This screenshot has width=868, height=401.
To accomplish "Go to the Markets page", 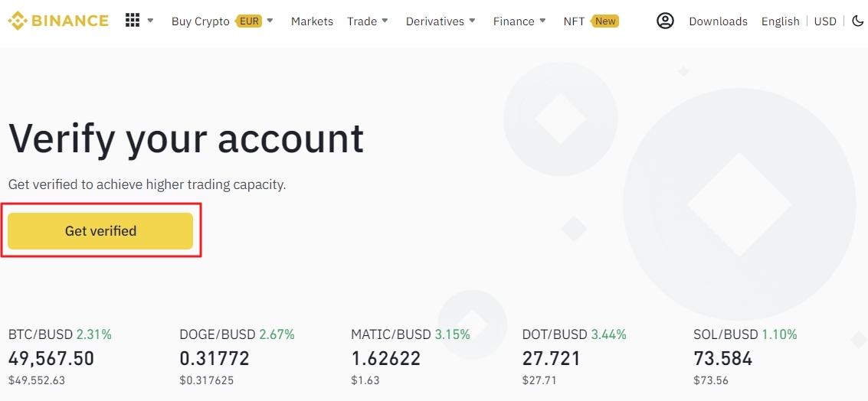I will [312, 21].
